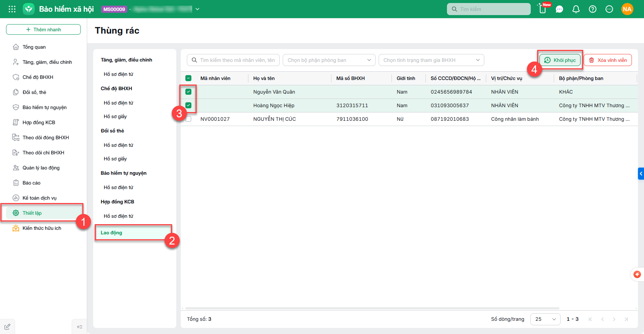Viewport: 644px width, 334px height.
Task: Click the Khôi phục restore button
Action: click(560, 60)
